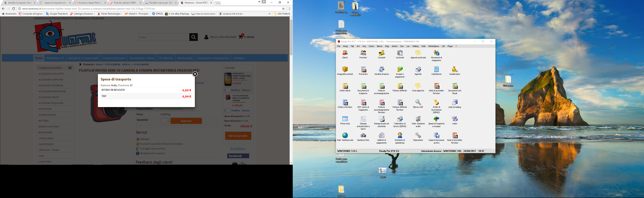Click Aggiungi button for product
The height and width of the screenshot is (198, 644).
(x=186, y=121)
